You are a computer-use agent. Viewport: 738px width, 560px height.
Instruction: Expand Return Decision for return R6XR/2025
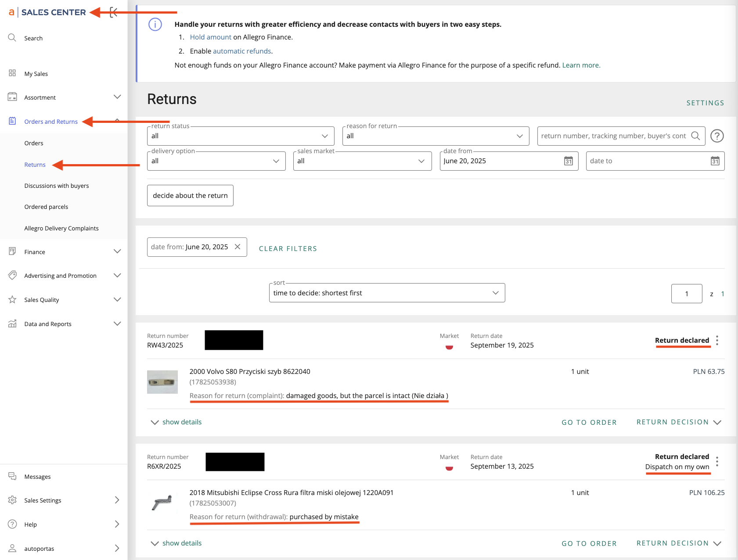[x=679, y=543]
